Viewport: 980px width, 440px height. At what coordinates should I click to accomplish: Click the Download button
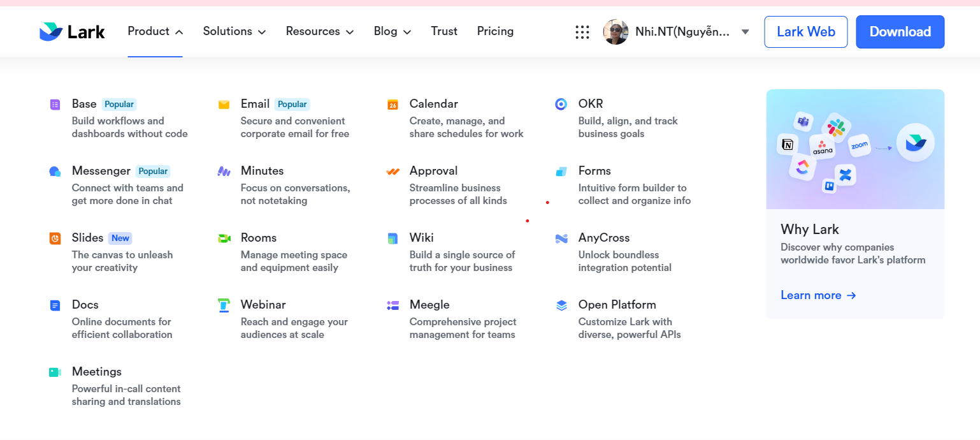900,32
